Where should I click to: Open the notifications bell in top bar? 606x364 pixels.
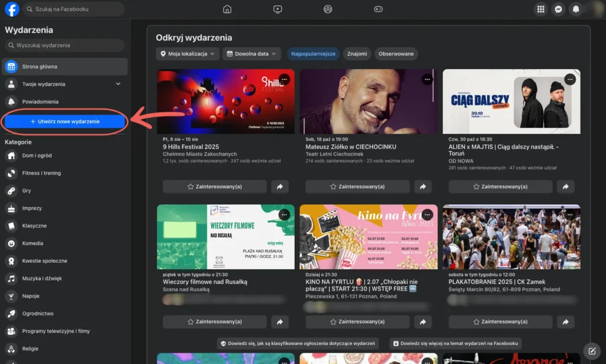pyautogui.click(x=576, y=9)
